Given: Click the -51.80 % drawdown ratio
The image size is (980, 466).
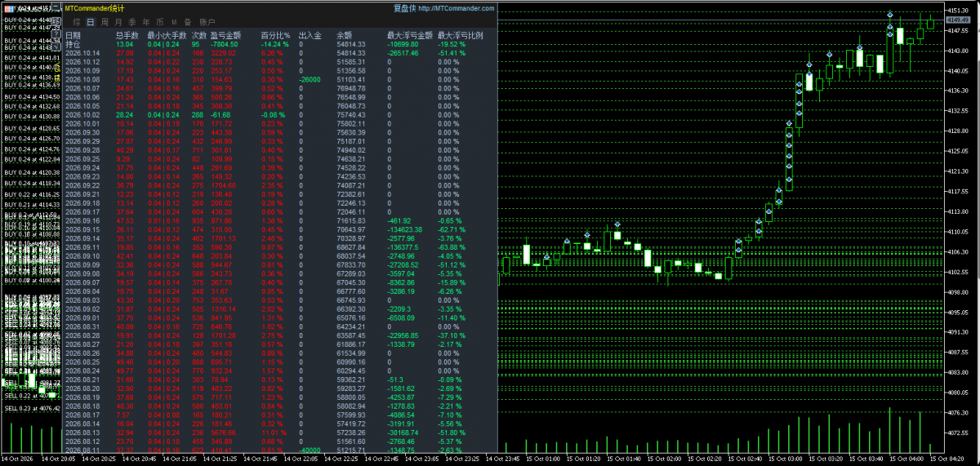Looking at the screenshot, I should (453, 433).
